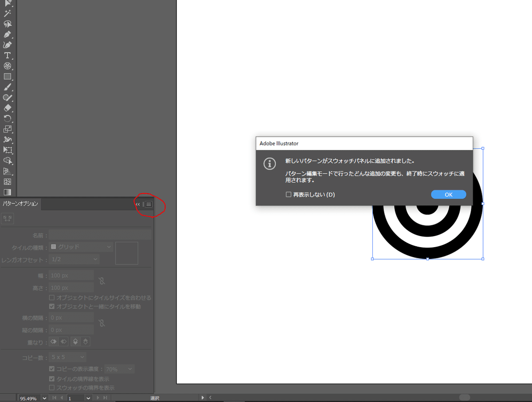Select the Shape Builder tool

coord(8,160)
